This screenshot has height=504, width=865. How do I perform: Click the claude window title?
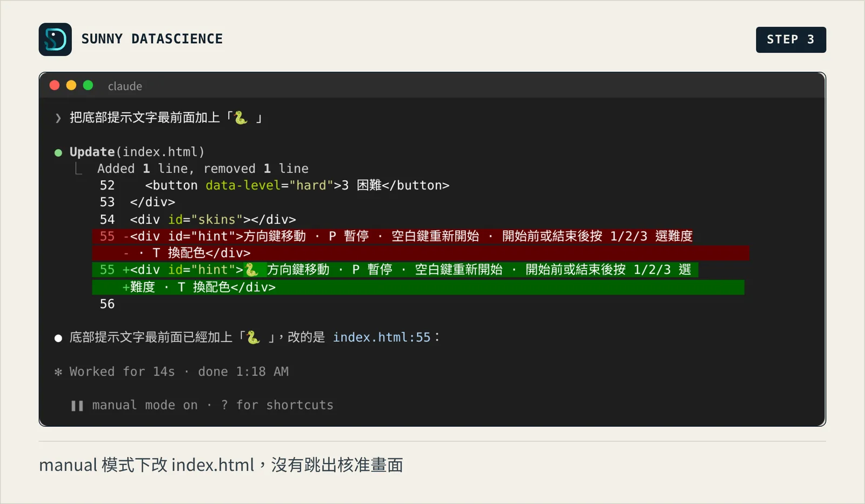(125, 86)
